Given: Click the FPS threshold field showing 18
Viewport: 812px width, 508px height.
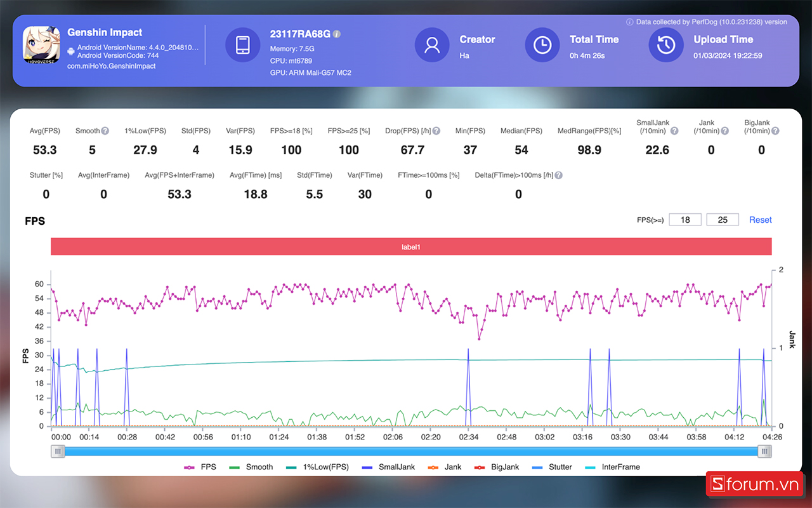Looking at the screenshot, I should [x=685, y=220].
